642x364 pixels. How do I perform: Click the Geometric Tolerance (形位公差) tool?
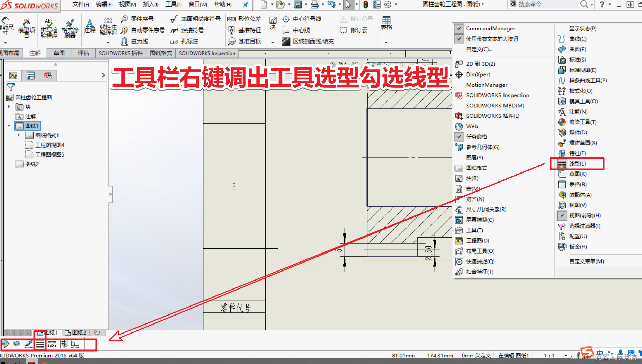(x=244, y=19)
